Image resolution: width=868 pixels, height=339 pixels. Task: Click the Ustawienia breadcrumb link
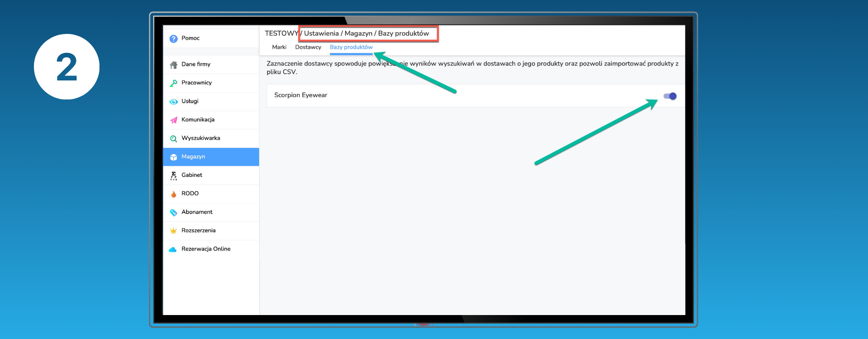[x=321, y=33]
